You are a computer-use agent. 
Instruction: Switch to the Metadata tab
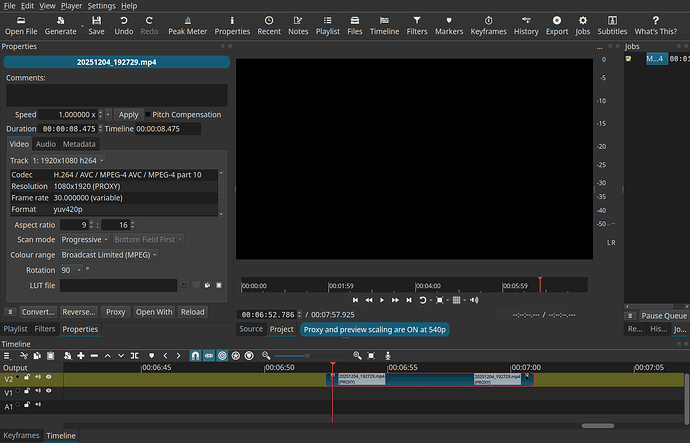coord(79,144)
